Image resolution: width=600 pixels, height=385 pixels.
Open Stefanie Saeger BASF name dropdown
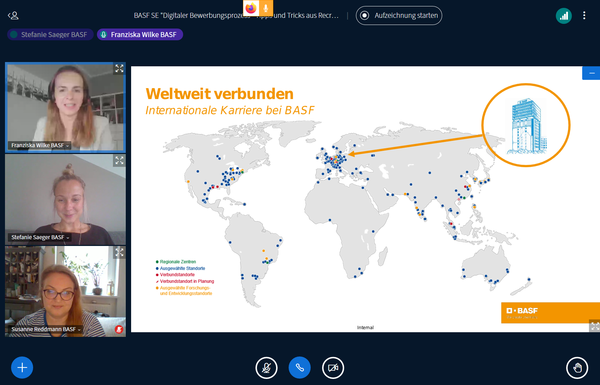point(40,237)
